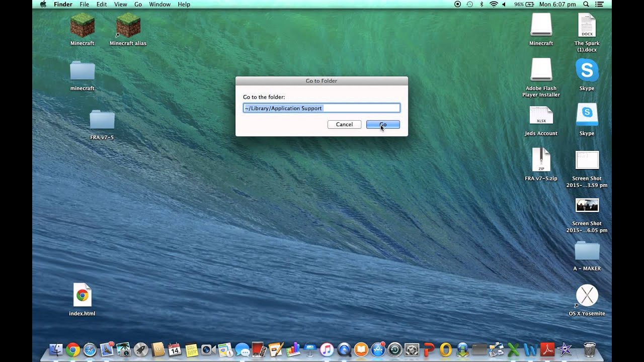
Task: Launch Word from the Dock
Action: click(x=530, y=349)
